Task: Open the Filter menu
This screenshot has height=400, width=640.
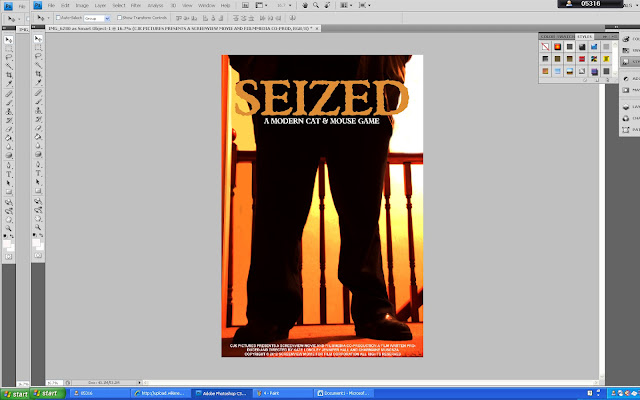Action: 136,5
